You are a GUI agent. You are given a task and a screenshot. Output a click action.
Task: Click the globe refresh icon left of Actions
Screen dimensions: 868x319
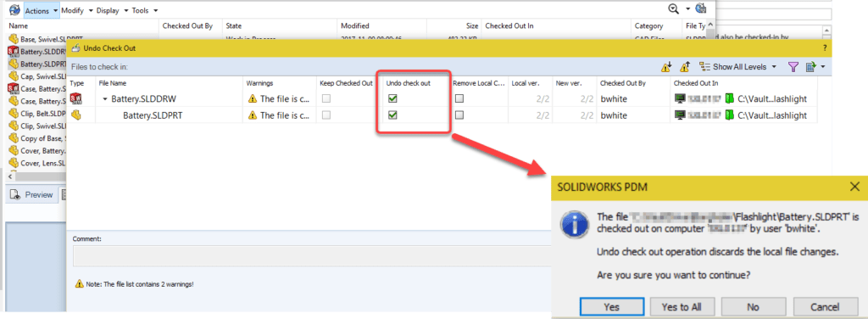coord(15,10)
